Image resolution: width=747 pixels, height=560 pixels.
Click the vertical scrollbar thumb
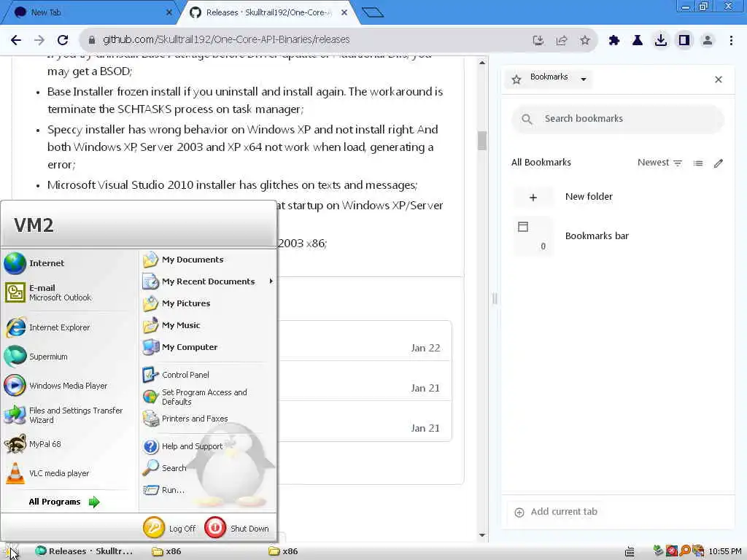[482, 141]
